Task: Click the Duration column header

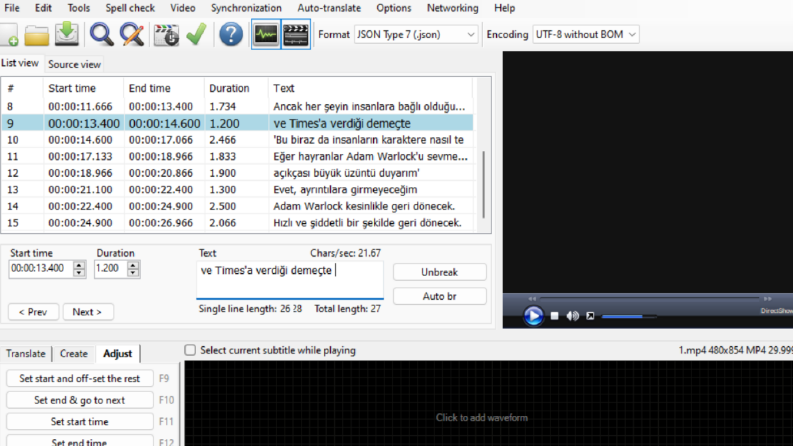Action: [236, 88]
